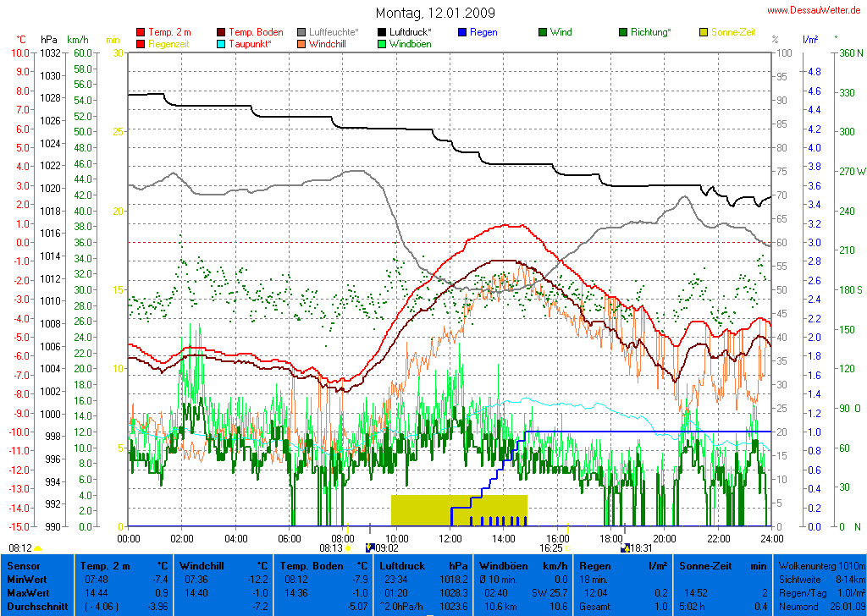Select the Wind legend label
This screenshot has width=867, height=616.
click(561, 32)
